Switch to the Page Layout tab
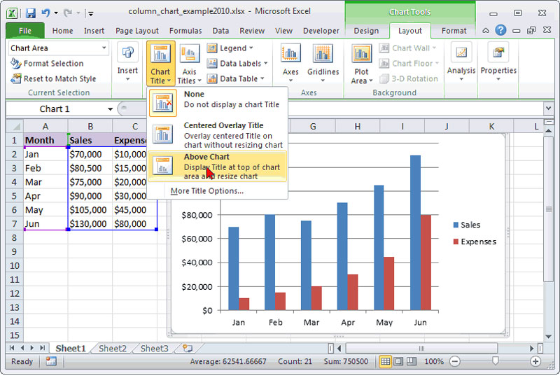Image resolution: width=560 pixels, height=392 pixels. tap(137, 31)
